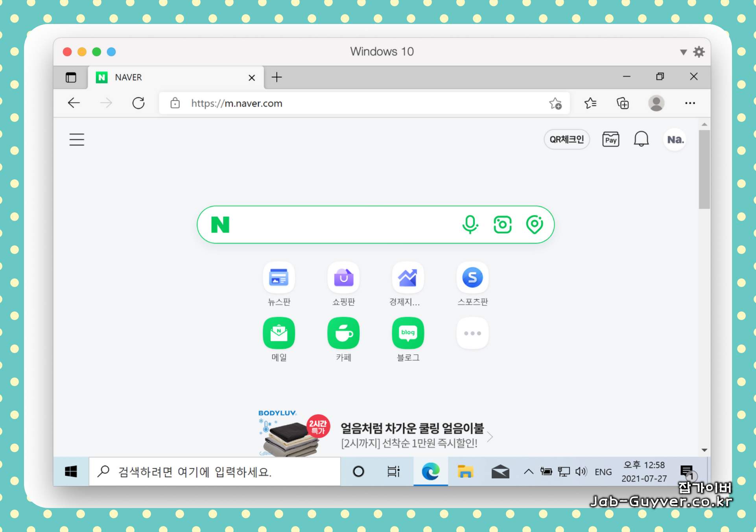This screenshot has width=756, height=532.
Task: Open the 블로그 (blog) shortcut
Action: (408, 333)
